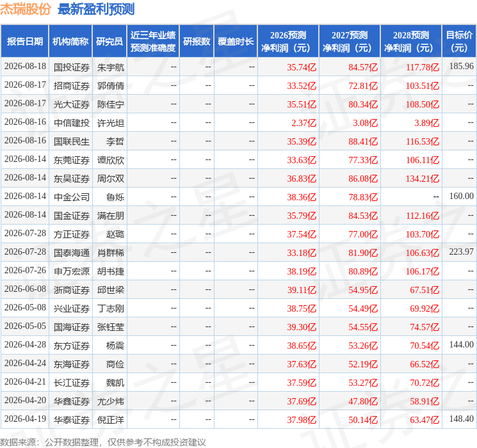This screenshot has height=448, width=477.
Task: Select researcher 魏凯
Action: pyautogui.click(x=115, y=382)
